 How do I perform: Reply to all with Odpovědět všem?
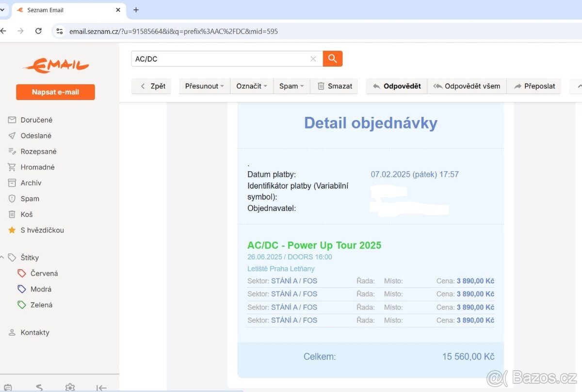click(467, 86)
